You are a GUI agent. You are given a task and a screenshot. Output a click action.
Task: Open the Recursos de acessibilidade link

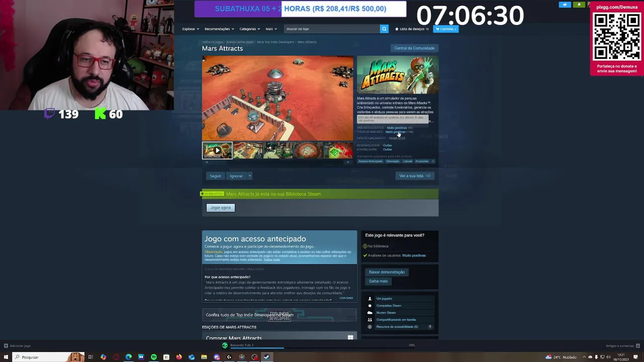(397, 327)
